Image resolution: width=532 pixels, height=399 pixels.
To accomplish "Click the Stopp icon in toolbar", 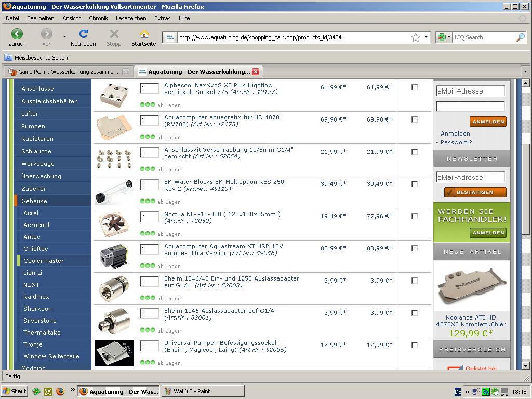I will 114,34.
